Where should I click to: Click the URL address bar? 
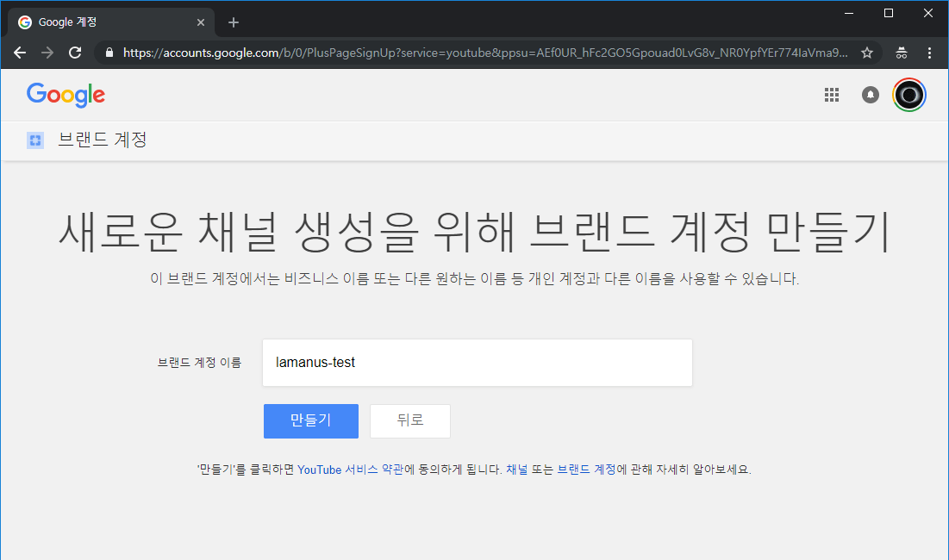(483, 53)
